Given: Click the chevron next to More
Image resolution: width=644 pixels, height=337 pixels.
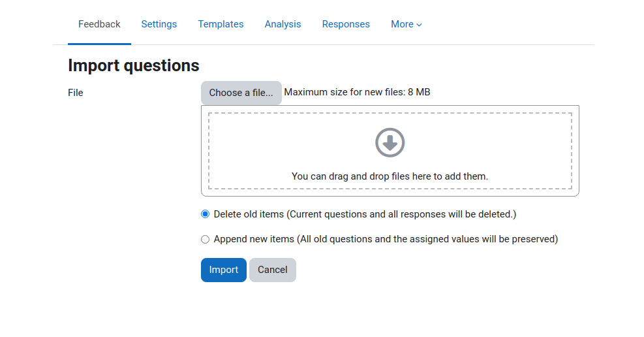Looking at the screenshot, I should pyautogui.click(x=419, y=25).
